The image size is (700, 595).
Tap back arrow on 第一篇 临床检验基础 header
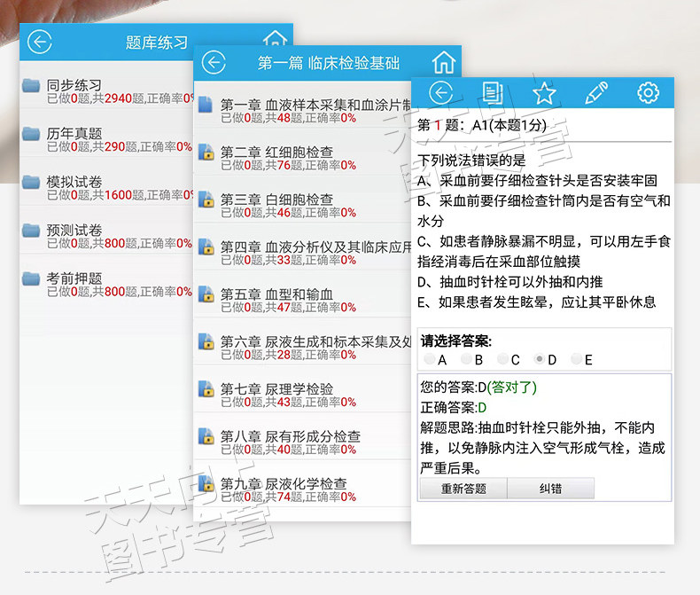pos(214,63)
